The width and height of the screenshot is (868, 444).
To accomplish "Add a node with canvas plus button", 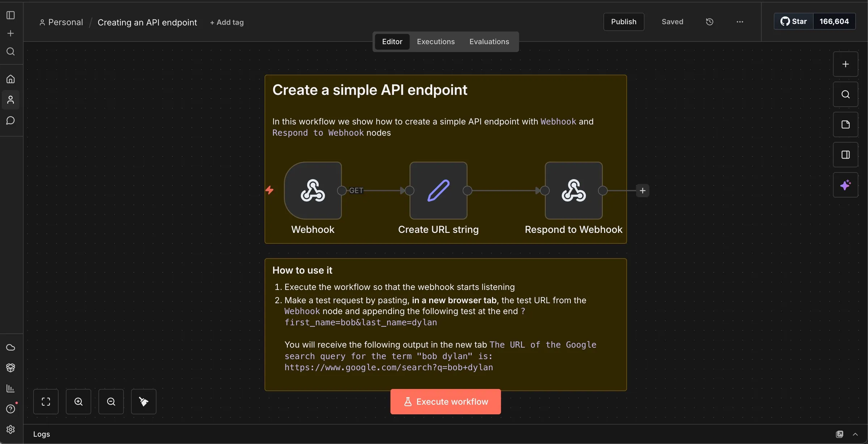I will tap(846, 64).
